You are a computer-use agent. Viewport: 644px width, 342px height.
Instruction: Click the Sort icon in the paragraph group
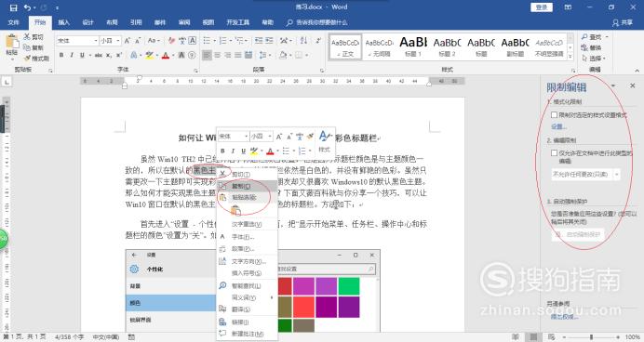click(304, 41)
